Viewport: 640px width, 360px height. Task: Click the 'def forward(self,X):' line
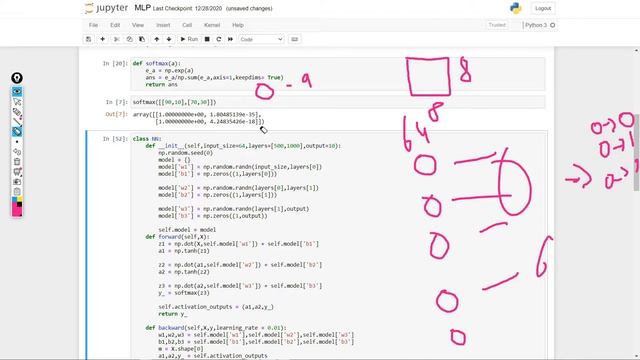(178, 237)
